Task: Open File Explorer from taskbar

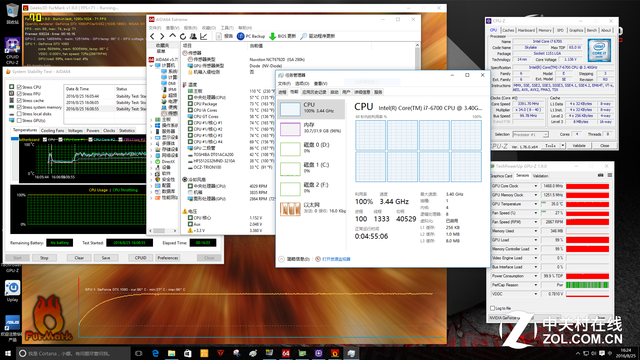Action: [x=171, y=353]
